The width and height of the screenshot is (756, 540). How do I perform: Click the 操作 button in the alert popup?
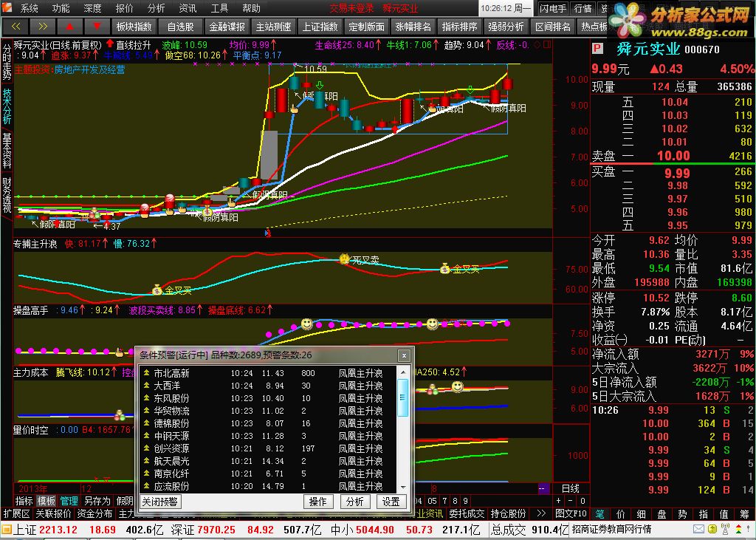pyautogui.click(x=317, y=502)
